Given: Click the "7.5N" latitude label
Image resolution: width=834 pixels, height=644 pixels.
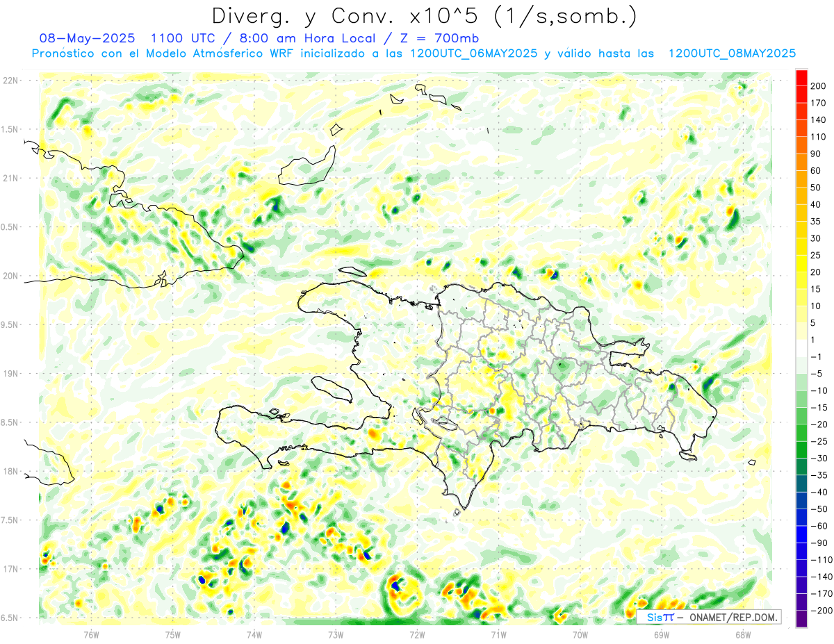Looking at the screenshot, I should [10, 520].
